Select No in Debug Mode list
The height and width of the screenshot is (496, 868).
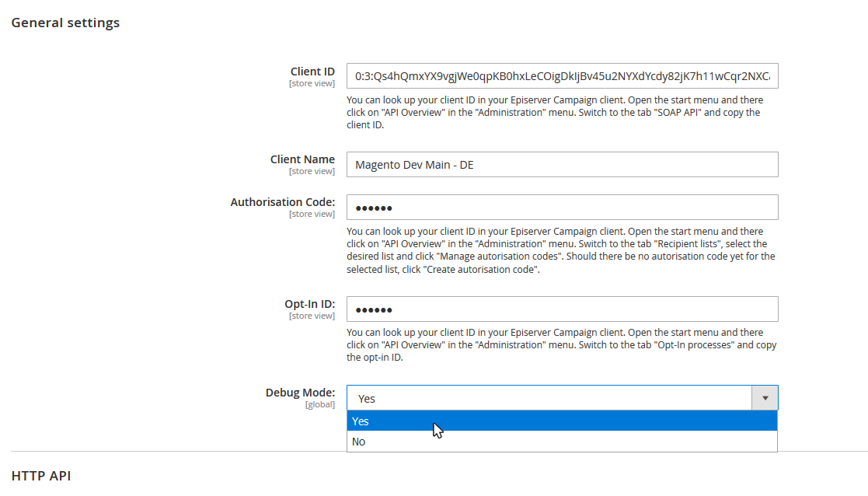tap(562, 442)
